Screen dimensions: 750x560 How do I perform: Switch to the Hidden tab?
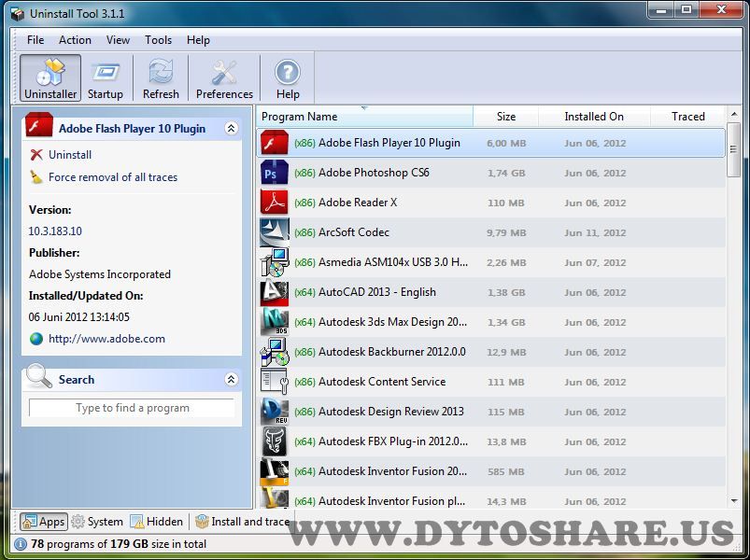pos(157,522)
